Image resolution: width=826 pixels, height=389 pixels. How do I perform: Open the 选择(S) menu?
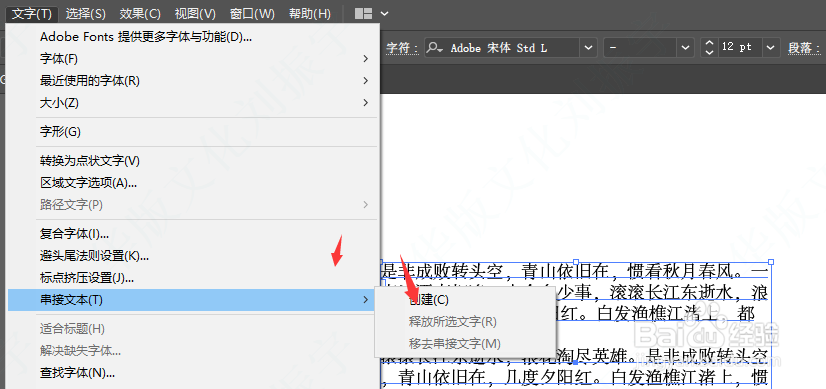tap(86, 13)
